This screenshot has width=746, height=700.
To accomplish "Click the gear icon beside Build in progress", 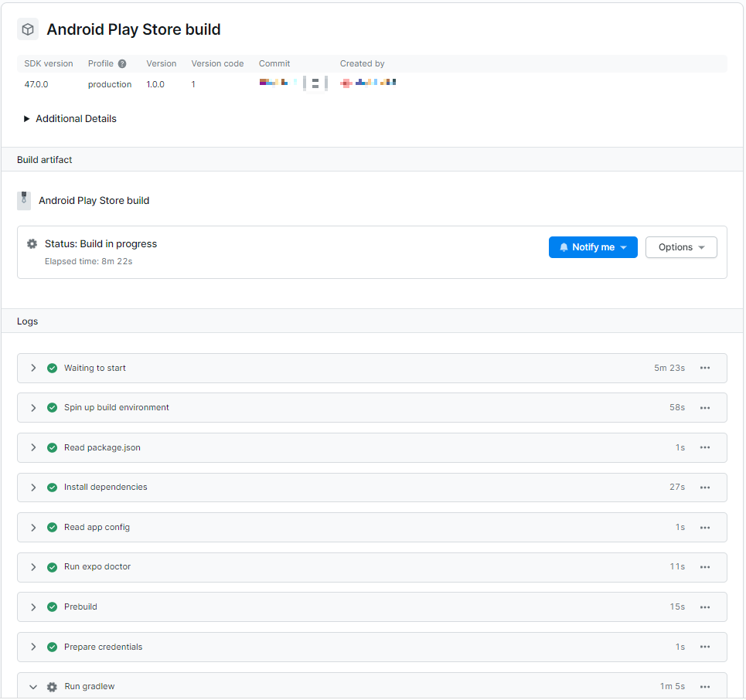I will coord(32,244).
